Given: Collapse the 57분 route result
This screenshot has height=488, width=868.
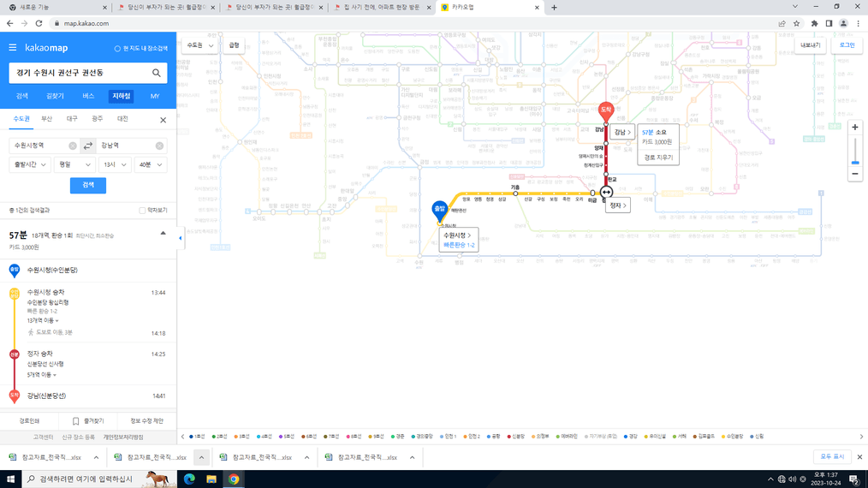Looking at the screenshot, I should tap(163, 233).
